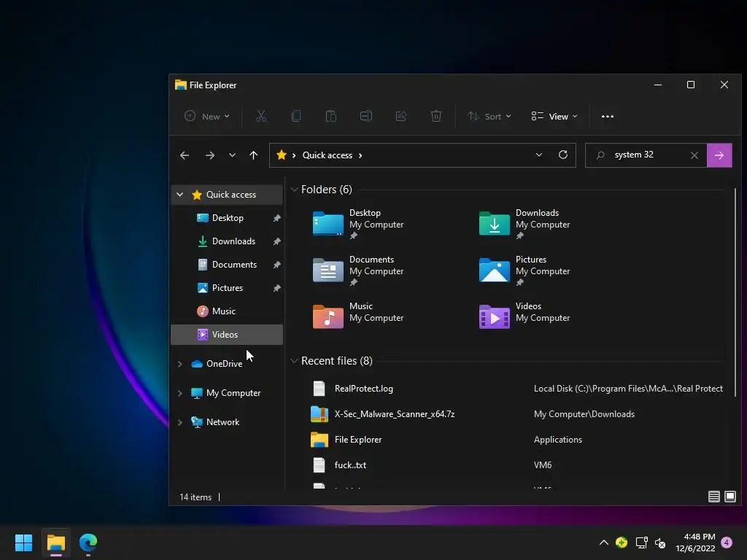The image size is (747, 560).
Task: Unpin Pictures using its sidebar pin
Action: point(276,288)
